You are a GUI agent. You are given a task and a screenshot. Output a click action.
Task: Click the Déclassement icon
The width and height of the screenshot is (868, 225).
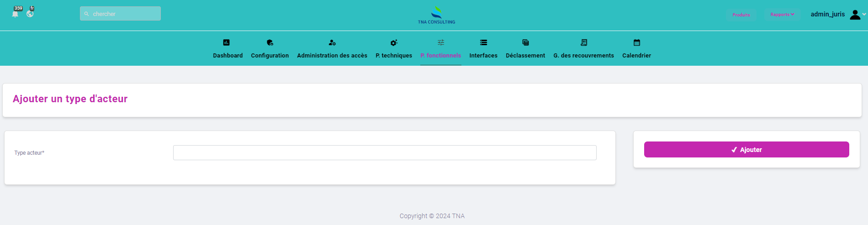pos(525,42)
